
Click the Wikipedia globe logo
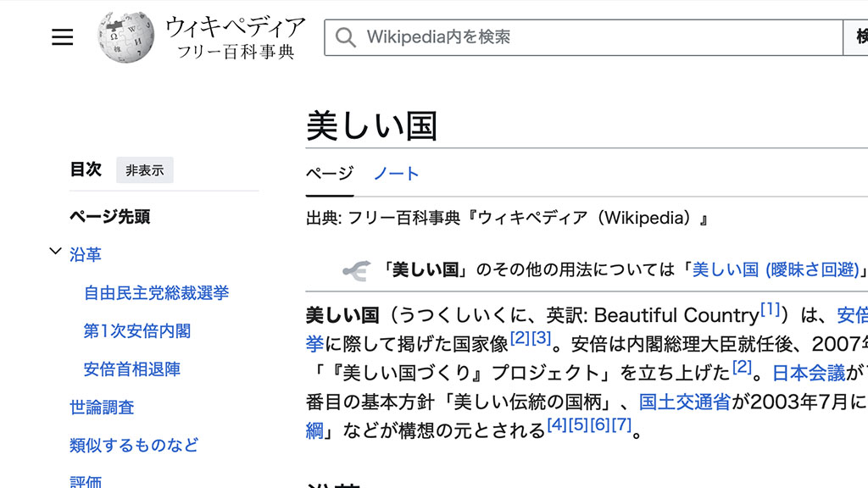pyautogui.click(x=125, y=37)
